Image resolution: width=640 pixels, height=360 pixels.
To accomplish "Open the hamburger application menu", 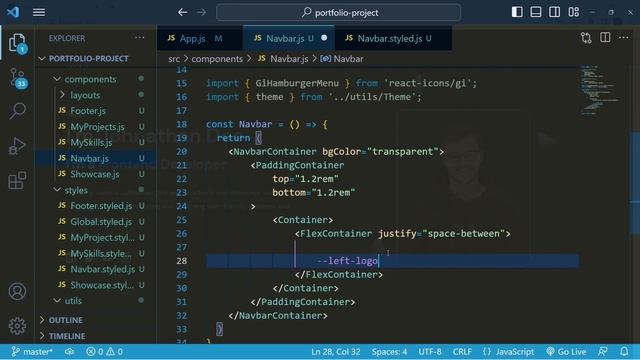I will 39,12.
